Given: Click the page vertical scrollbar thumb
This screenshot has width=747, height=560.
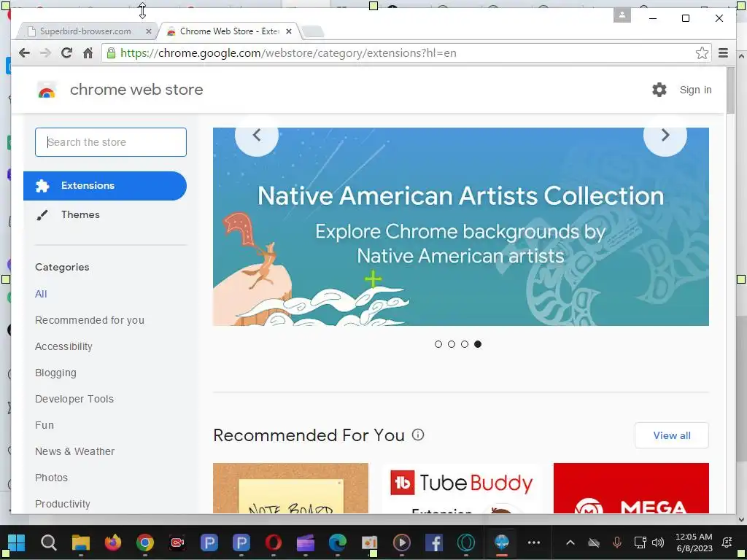Looking at the screenshot, I should (x=731, y=90).
